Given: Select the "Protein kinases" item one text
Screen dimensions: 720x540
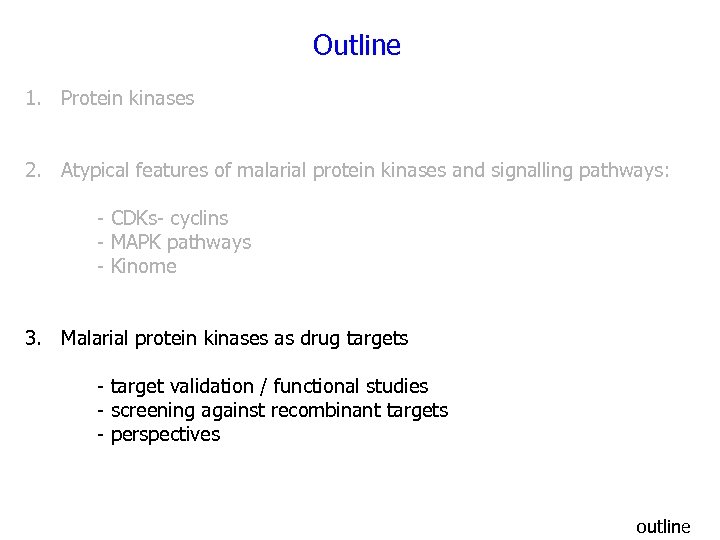Looking at the screenshot, I should tap(127, 99).
